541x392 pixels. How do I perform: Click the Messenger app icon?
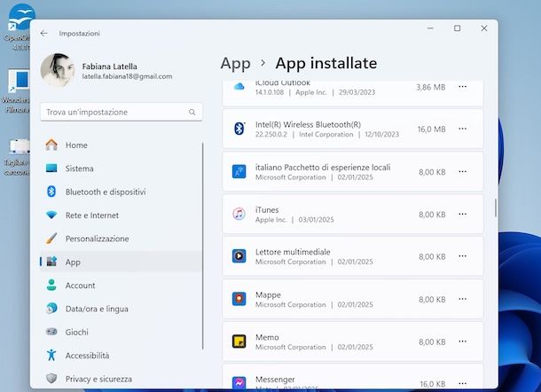pos(239,382)
